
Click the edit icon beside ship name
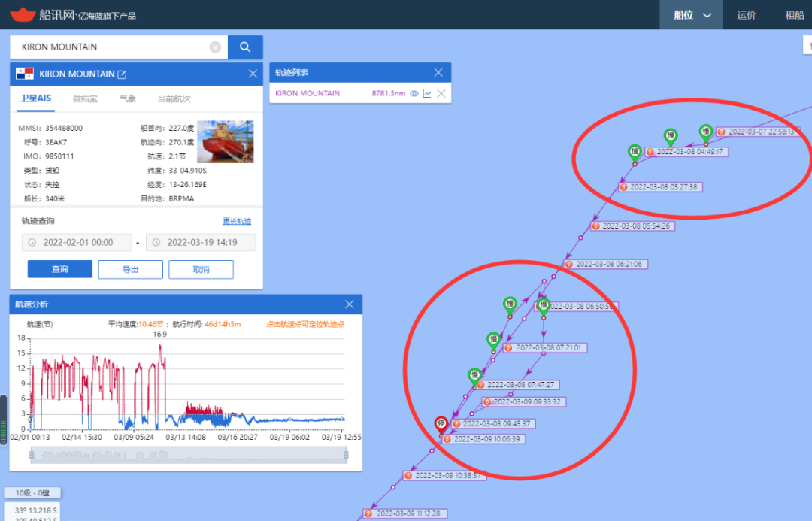click(123, 74)
